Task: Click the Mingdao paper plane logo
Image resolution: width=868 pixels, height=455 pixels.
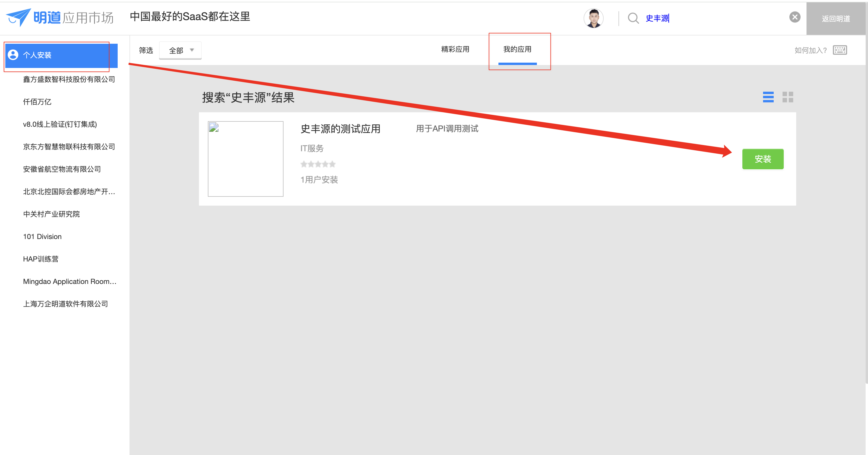Action: tap(19, 17)
